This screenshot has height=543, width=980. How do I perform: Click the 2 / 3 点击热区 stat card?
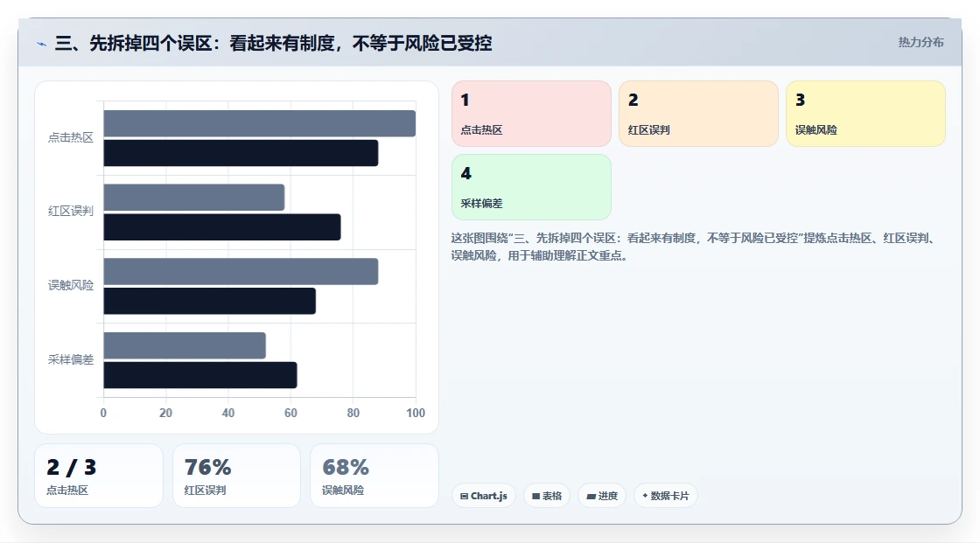(x=99, y=476)
